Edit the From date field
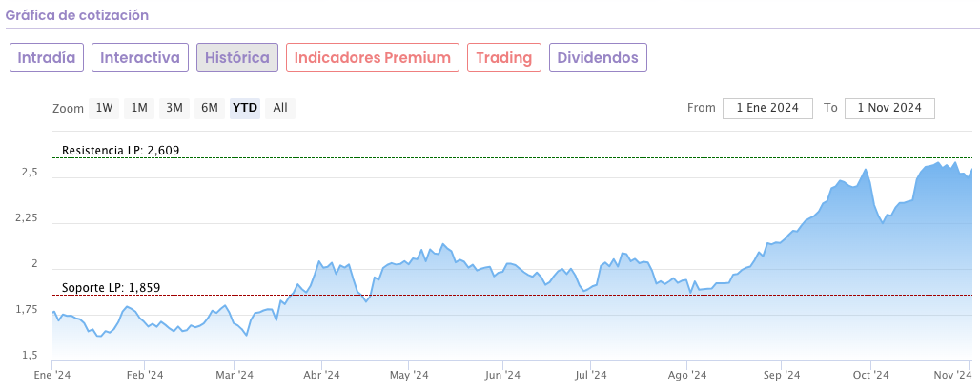The height and width of the screenshot is (391, 980). coord(767,108)
